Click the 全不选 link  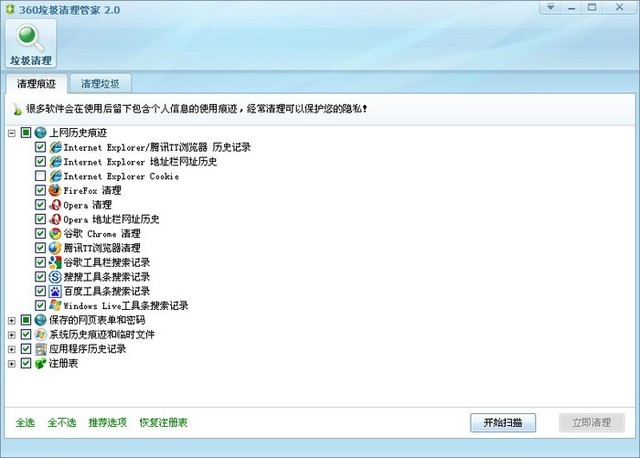coord(62,422)
